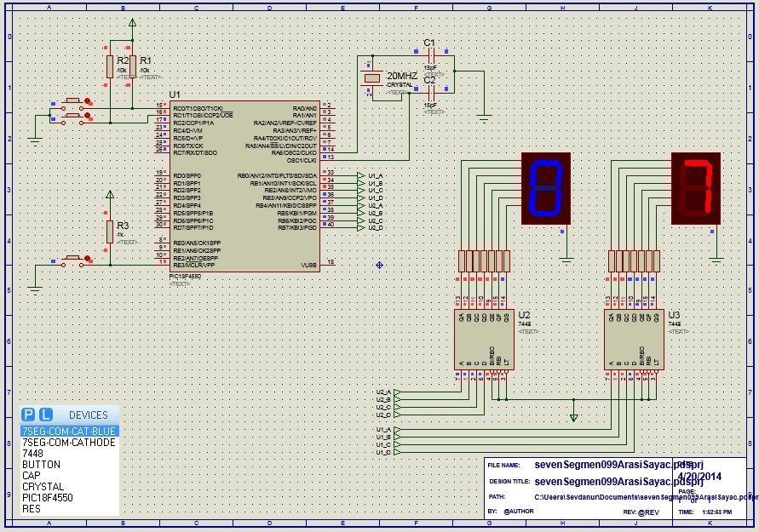Select the U1 PIC18F4550 microcontroller body
Image resolution: width=759 pixels, height=532 pixels.
244,186
